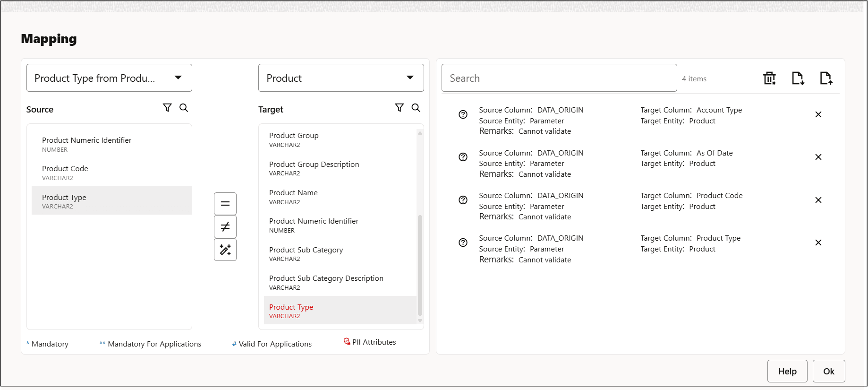The width and height of the screenshot is (868, 390).
Task: Click the Target search magnifier icon
Action: click(x=416, y=108)
